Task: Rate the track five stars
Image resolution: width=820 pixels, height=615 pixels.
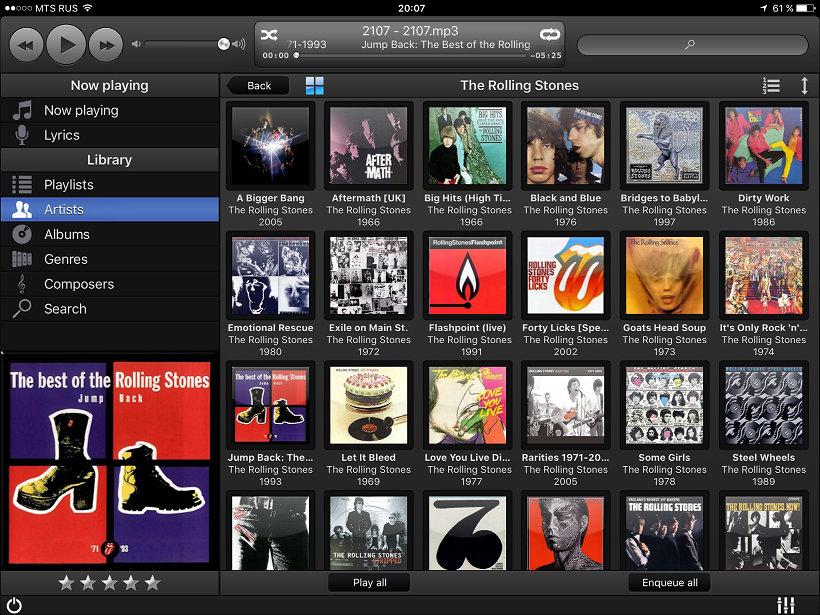Action: [x=153, y=583]
